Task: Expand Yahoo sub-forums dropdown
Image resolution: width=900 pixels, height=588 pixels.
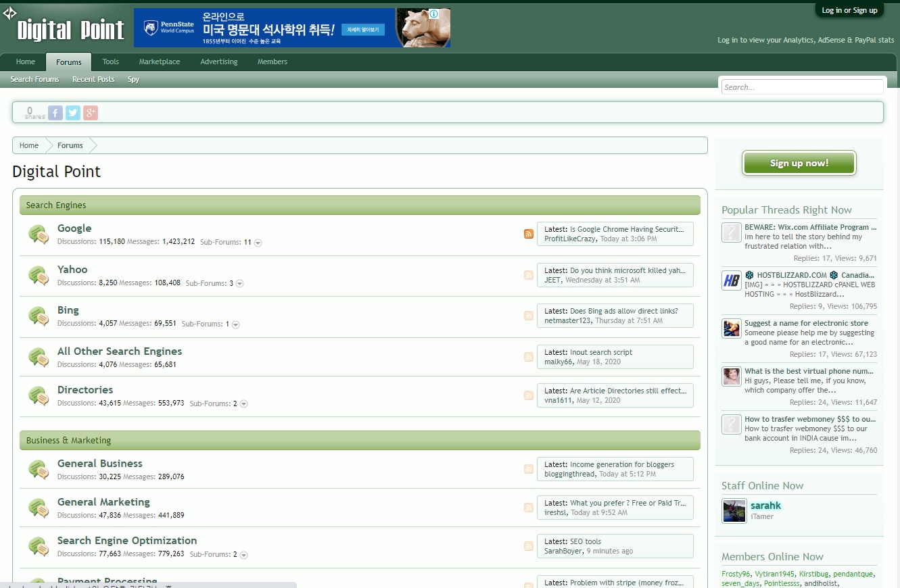Action: point(239,284)
